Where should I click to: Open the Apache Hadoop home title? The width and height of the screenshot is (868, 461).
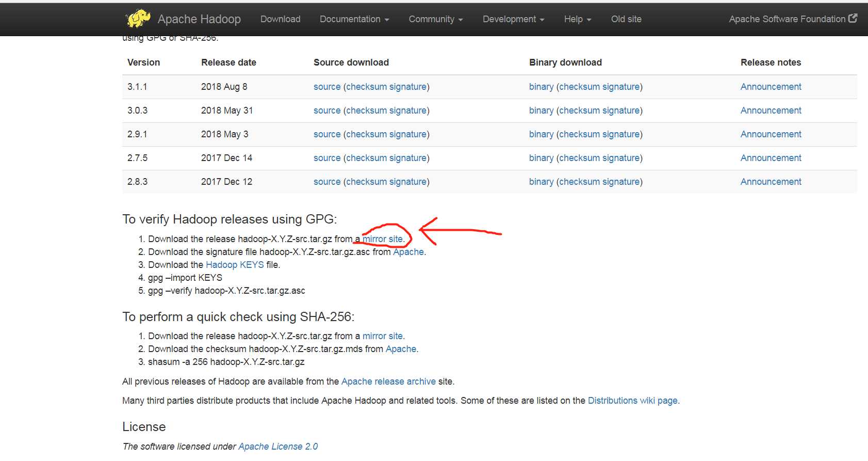click(x=199, y=19)
